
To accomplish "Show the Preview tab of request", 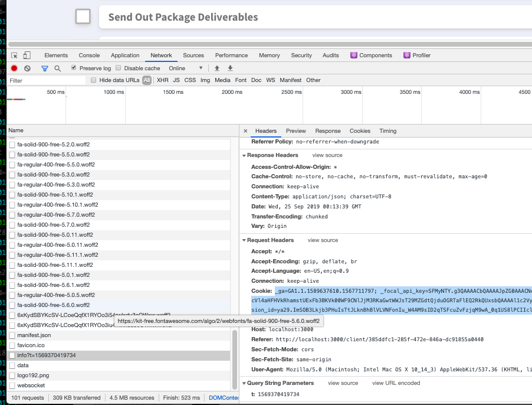I will pos(296,131).
